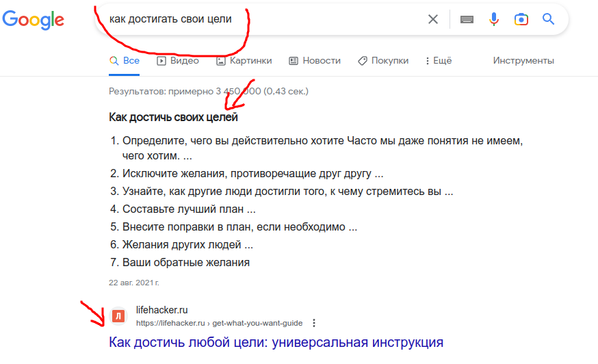The image size is (598, 364).
Task: Switch to the Видео tab
Action: click(178, 61)
